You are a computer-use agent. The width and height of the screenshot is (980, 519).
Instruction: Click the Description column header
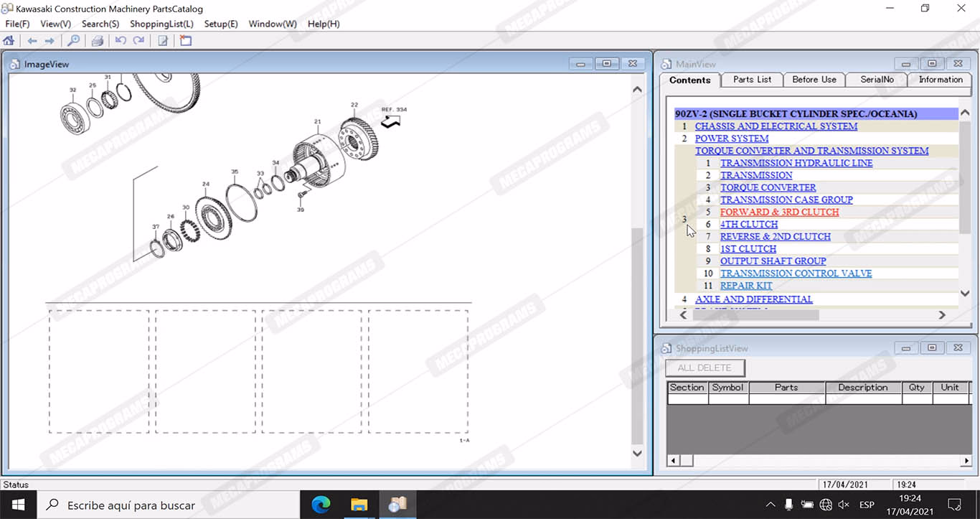click(x=863, y=387)
